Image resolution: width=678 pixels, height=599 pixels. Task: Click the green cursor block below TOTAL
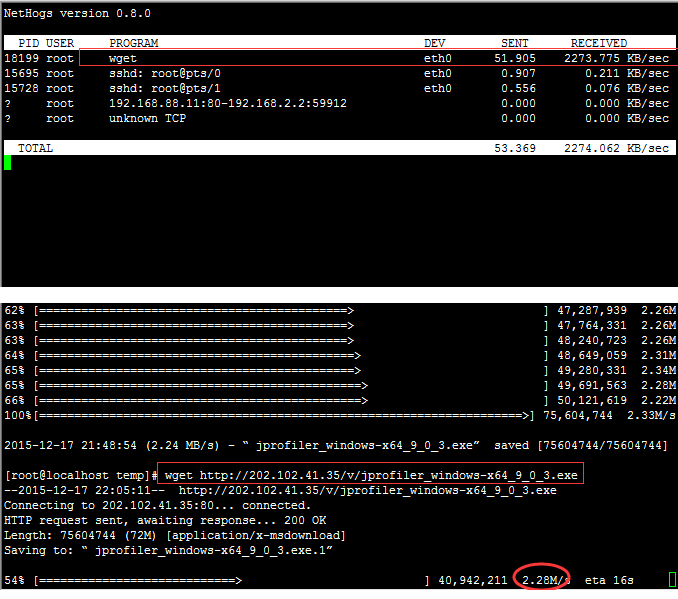[8, 163]
